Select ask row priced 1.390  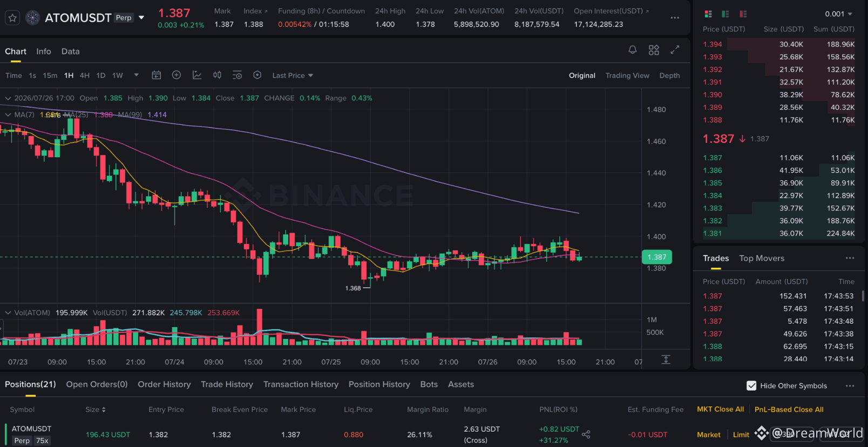(x=778, y=94)
